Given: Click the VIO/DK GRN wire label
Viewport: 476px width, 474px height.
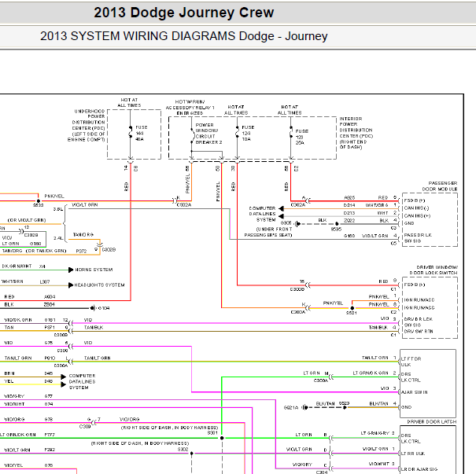Looking at the screenshot, I should [18, 320].
